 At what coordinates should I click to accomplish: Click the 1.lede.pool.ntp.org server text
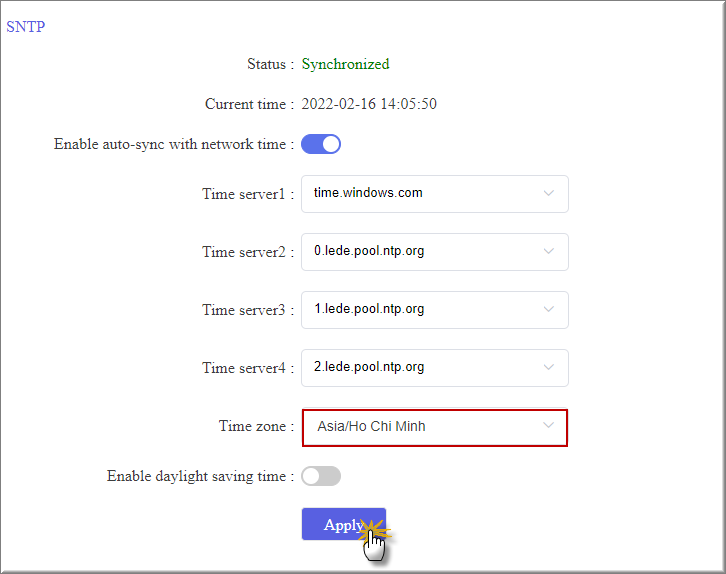click(x=369, y=309)
